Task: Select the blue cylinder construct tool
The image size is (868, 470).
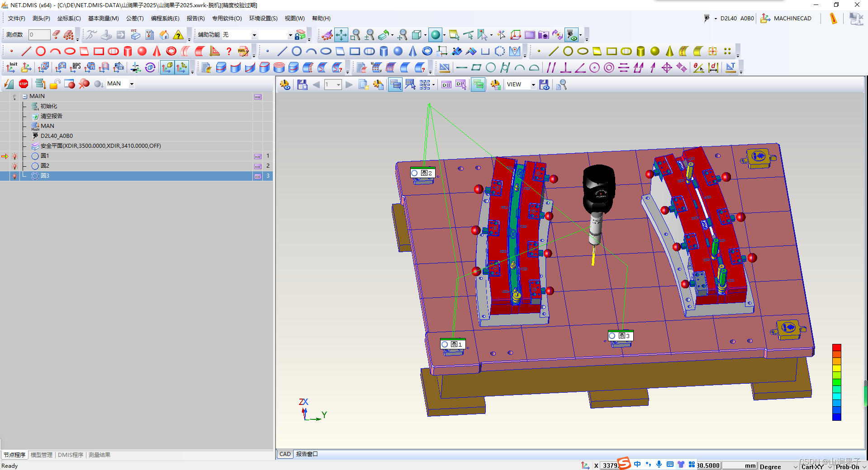Action: [x=384, y=51]
